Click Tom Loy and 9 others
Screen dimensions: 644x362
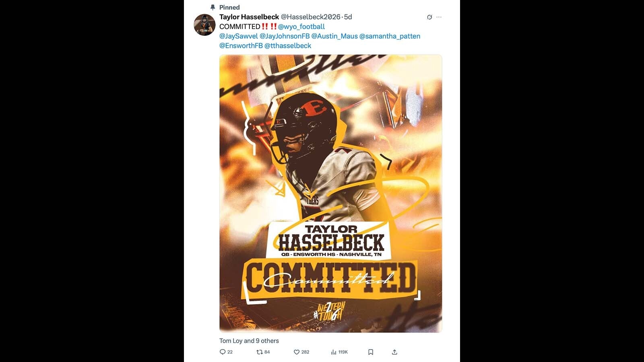(x=249, y=341)
